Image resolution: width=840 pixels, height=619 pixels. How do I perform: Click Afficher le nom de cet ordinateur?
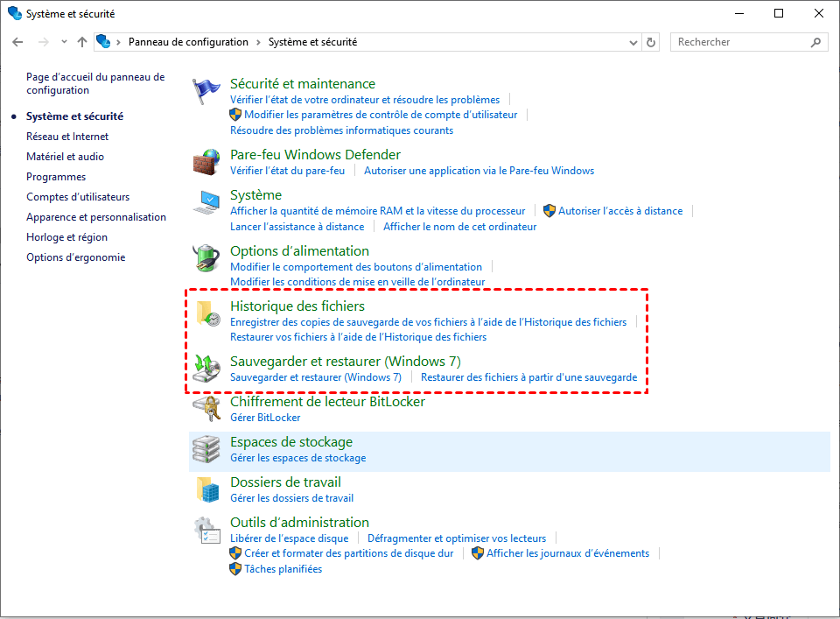point(459,227)
